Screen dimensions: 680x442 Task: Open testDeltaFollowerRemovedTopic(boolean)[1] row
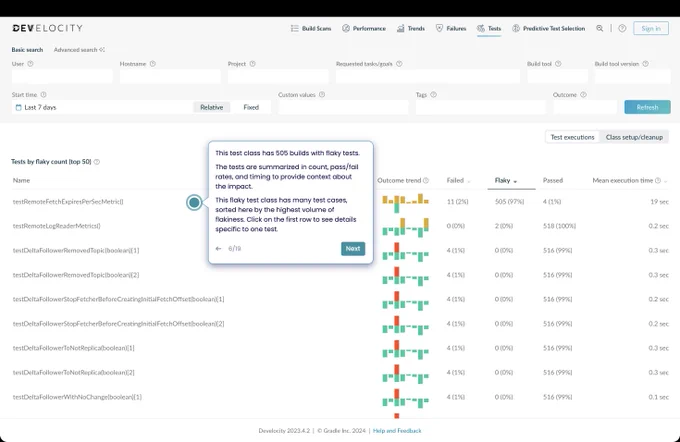pyautogui.click(x=340, y=250)
